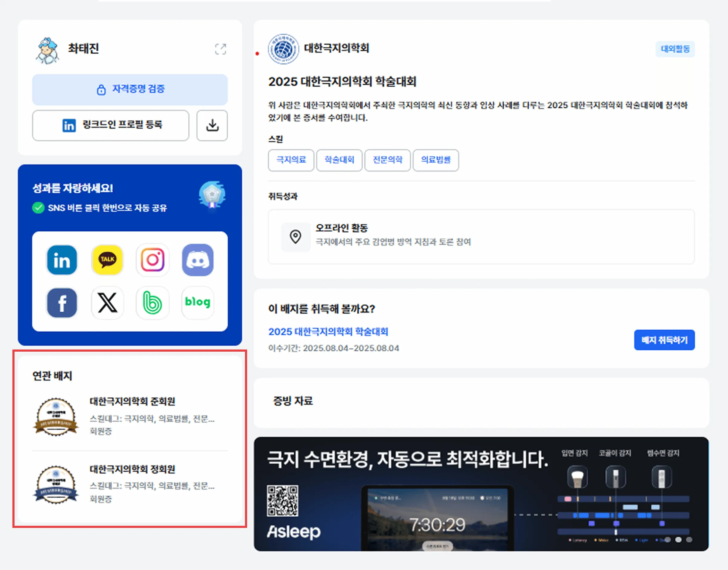Screen dimensions: 728x570
Task: Share via the KakaoTalk icon
Action: [108, 260]
